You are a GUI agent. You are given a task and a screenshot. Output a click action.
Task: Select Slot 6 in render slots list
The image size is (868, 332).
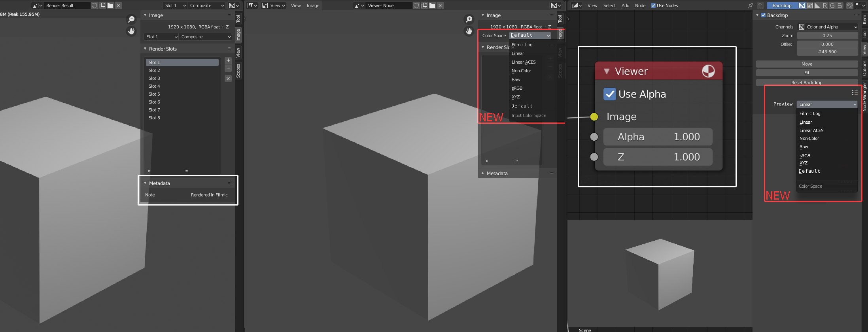(x=182, y=102)
